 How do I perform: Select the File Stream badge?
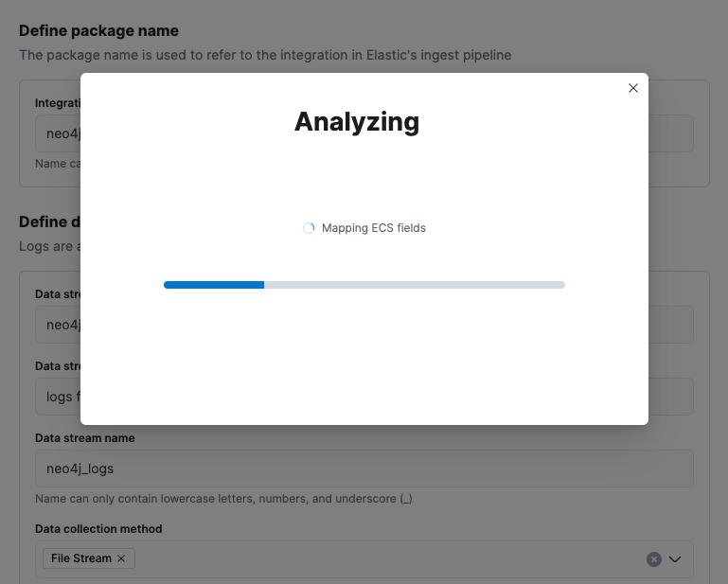pyautogui.click(x=80, y=558)
